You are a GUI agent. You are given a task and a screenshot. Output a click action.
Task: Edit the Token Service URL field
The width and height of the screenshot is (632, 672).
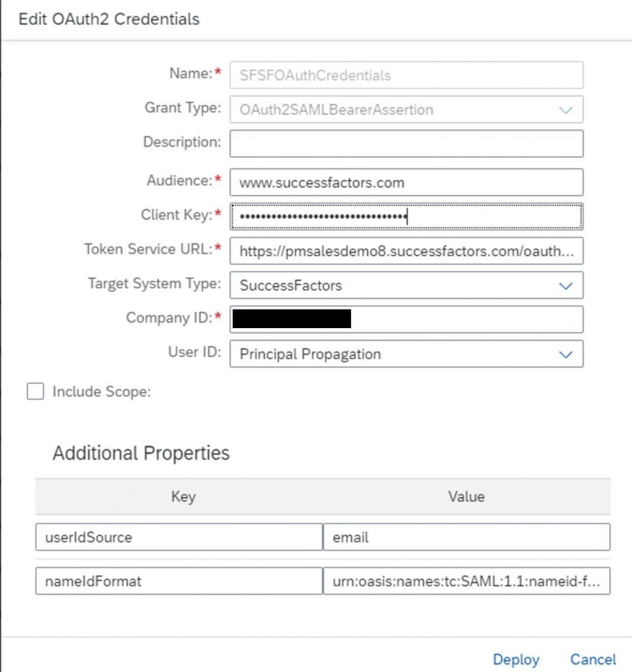click(x=406, y=251)
